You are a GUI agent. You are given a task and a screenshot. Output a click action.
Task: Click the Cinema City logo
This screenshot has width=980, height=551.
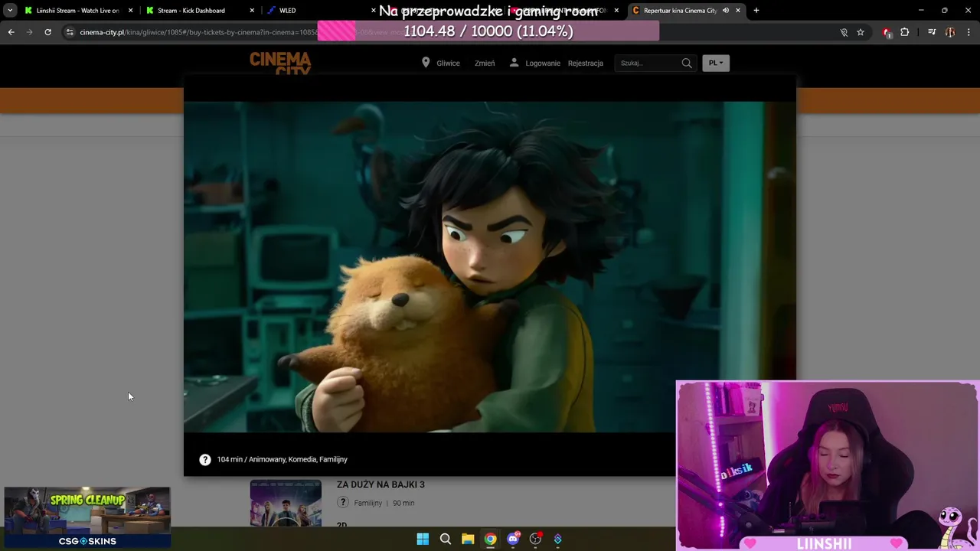click(x=280, y=63)
